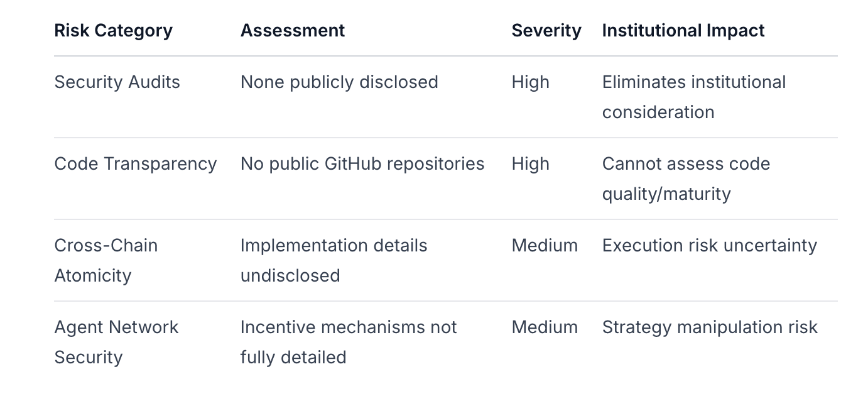The height and width of the screenshot is (396, 868).
Task: Click 'Incentive mechanisms not fully detailed' cell
Action: pyautogui.click(x=349, y=342)
